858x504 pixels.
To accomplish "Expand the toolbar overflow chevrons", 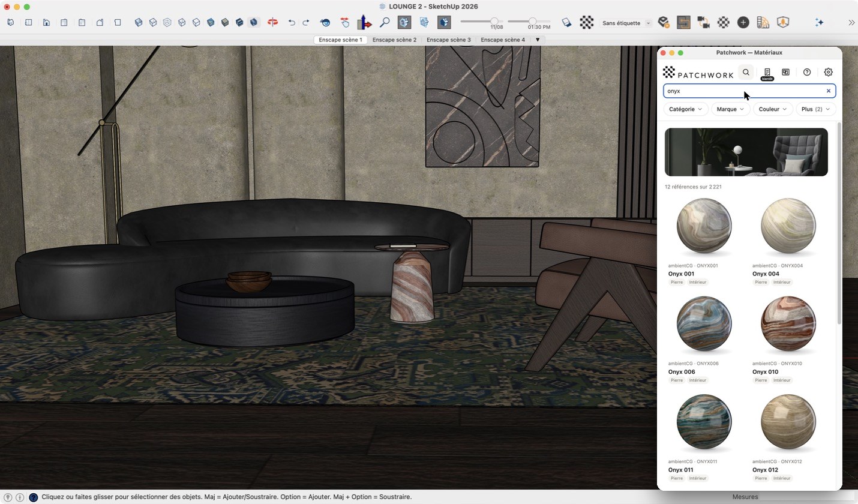I will point(851,22).
